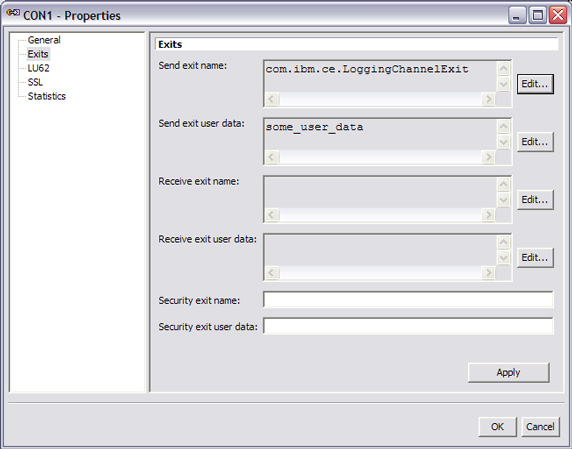The width and height of the screenshot is (572, 449).
Task: Click the 'Receive exit user data:' label
Action: [207, 239]
